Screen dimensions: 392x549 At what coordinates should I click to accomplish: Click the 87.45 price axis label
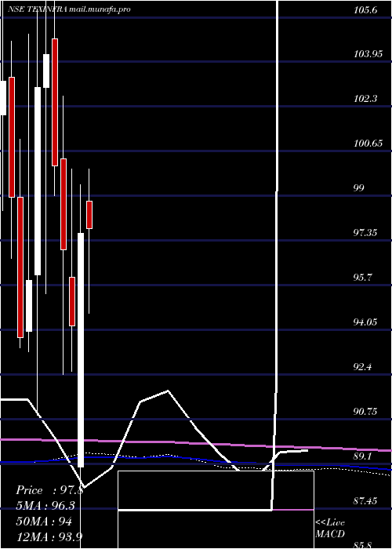365,500
